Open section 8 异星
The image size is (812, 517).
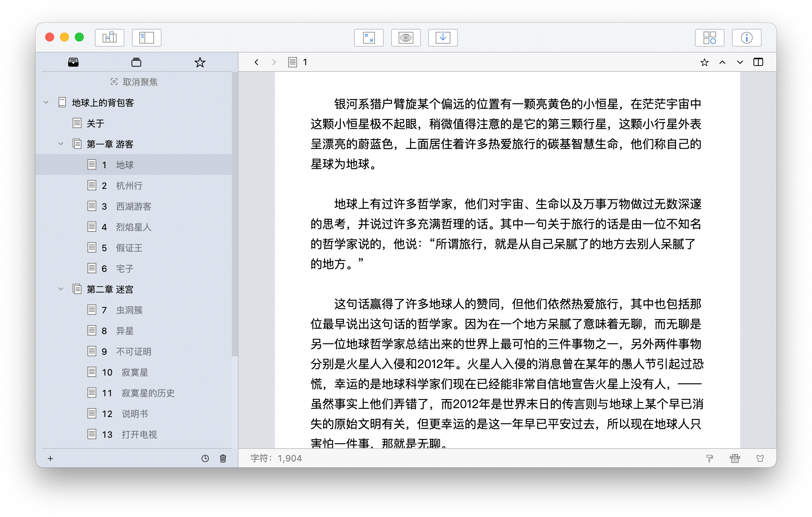click(134, 331)
